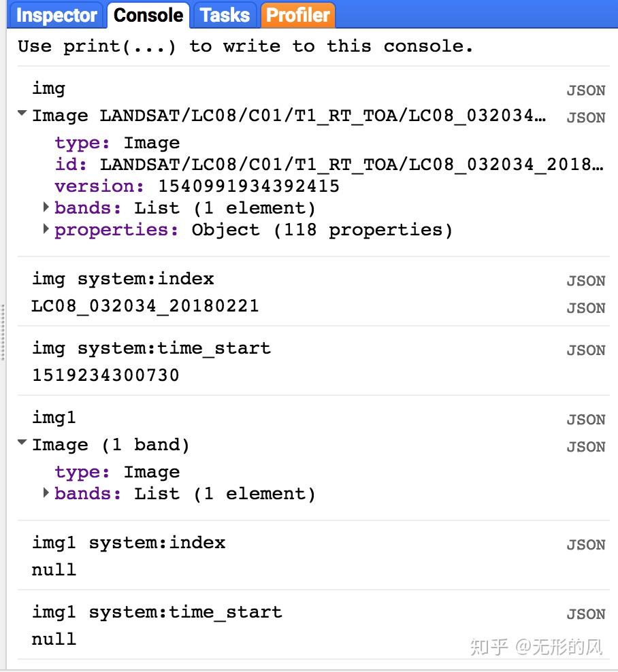This screenshot has height=672, width=618.
Task: Switch to the Tasks tab
Action: tap(225, 15)
